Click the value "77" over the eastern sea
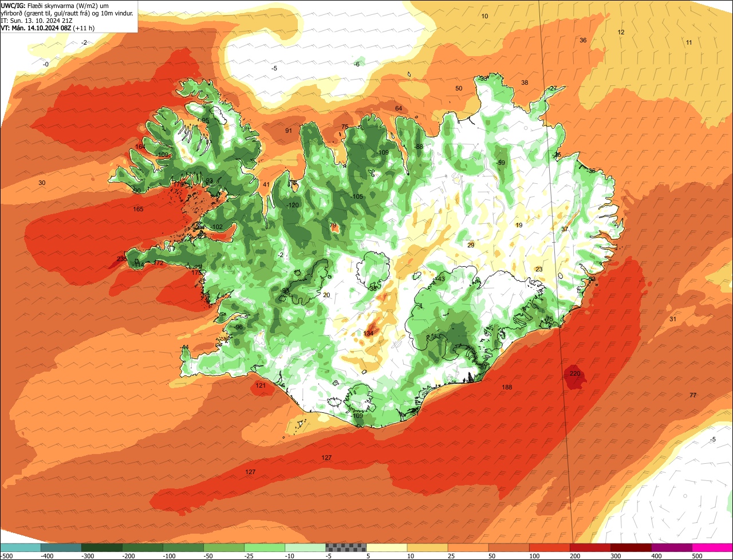The height and width of the screenshot is (560, 733). click(x=693, y=396)
